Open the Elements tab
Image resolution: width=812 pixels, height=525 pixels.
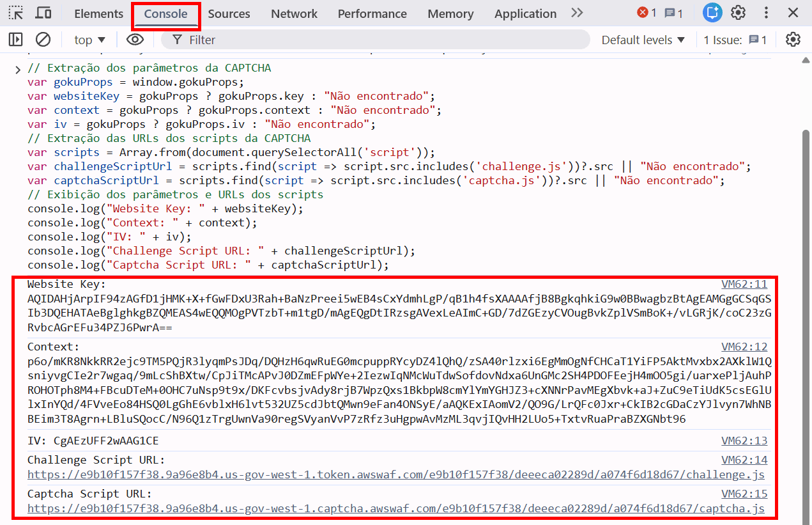click(98, 13)
